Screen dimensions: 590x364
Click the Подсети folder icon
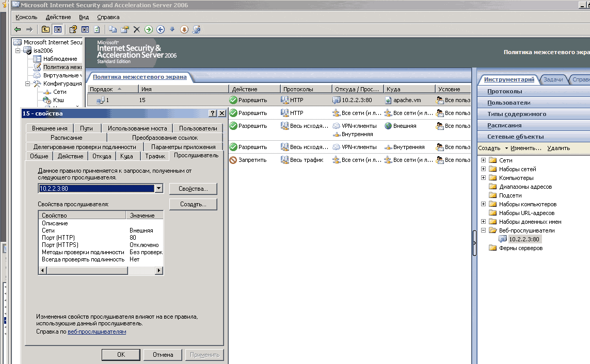click(x=493, y=195)
